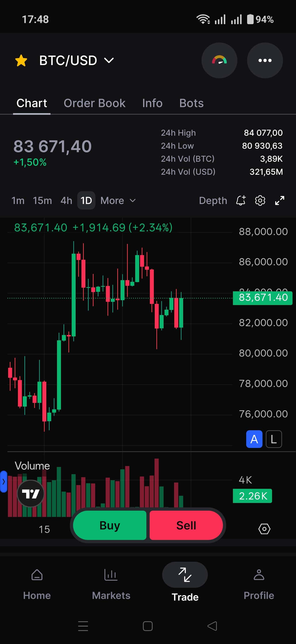This screenshot has height=644, width=296.
Task: Open the Depth chart view
Action: (213, 200)
